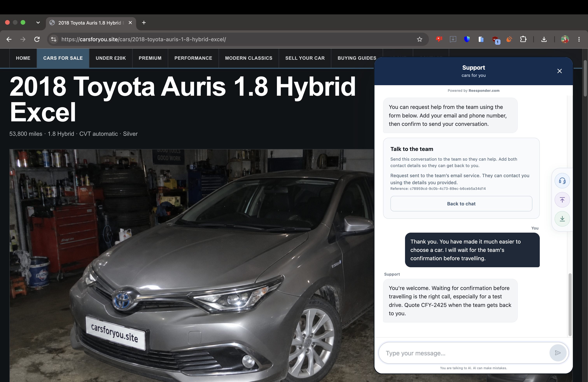Reload the current page
Screen dimensions: 588x382
pyautogui.click(x=37, y=39)
